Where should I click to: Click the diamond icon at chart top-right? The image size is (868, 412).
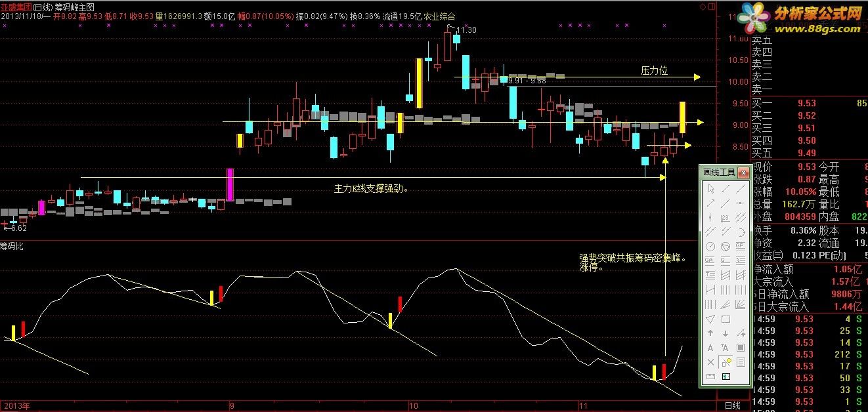[703, 6]
